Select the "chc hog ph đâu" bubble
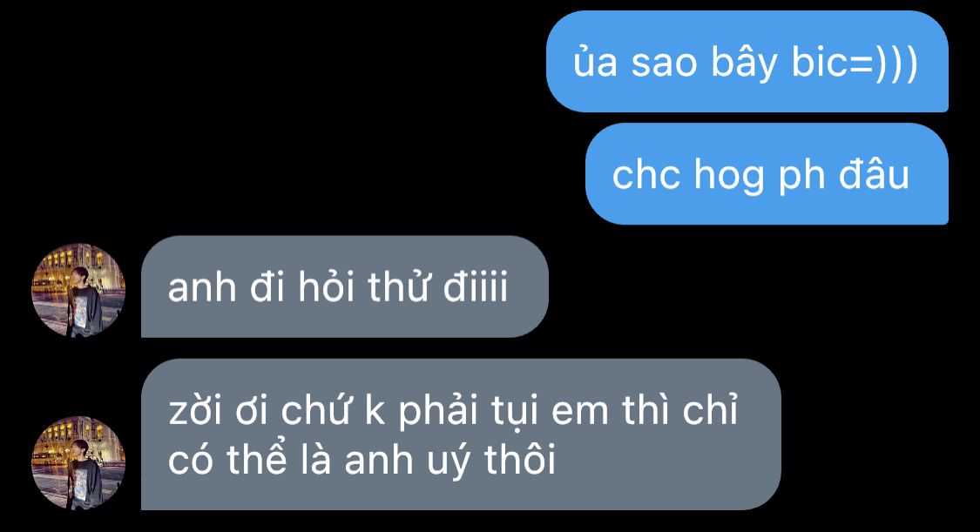 (x=767, y=173)
